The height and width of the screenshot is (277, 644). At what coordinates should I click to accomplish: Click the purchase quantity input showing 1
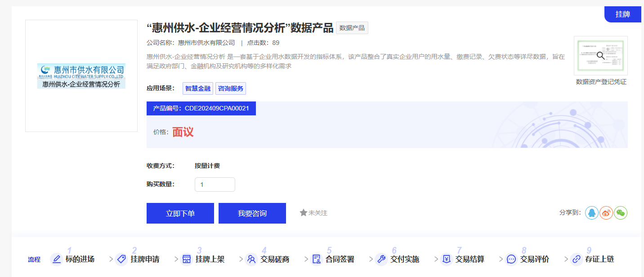[x=215, y=185]
